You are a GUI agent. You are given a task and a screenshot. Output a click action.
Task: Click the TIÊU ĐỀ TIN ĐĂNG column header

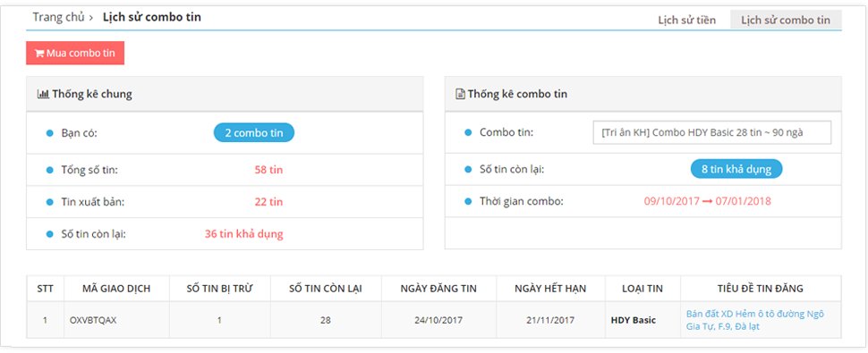(760, 289)
